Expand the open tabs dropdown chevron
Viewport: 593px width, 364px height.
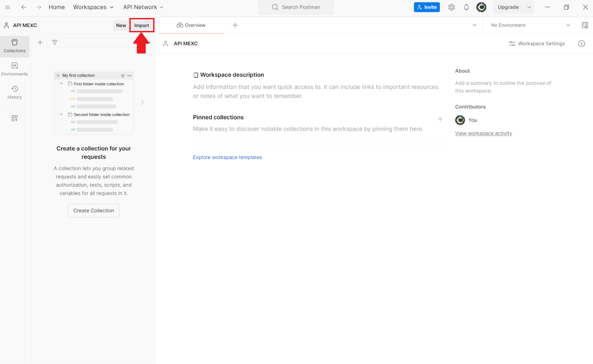coord(474,25)
